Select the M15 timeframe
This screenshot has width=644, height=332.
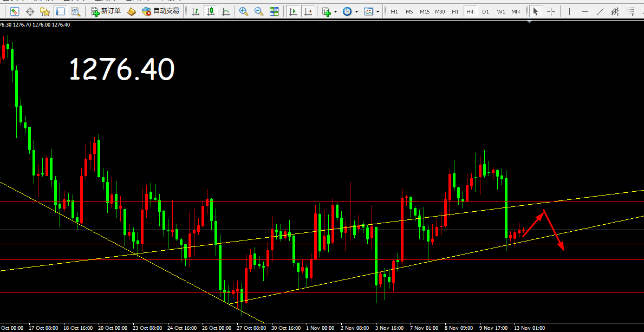click(425, 11)
